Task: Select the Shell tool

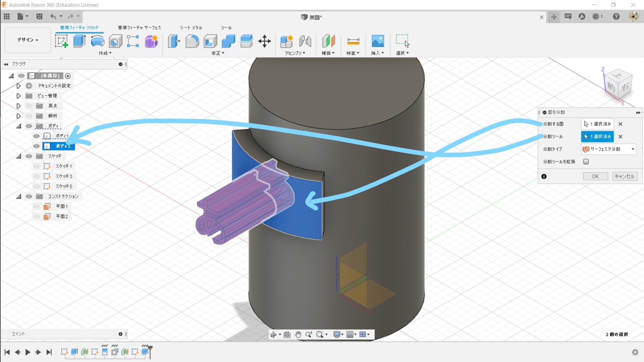Action: pyautogui.click(x=210, y=41)
